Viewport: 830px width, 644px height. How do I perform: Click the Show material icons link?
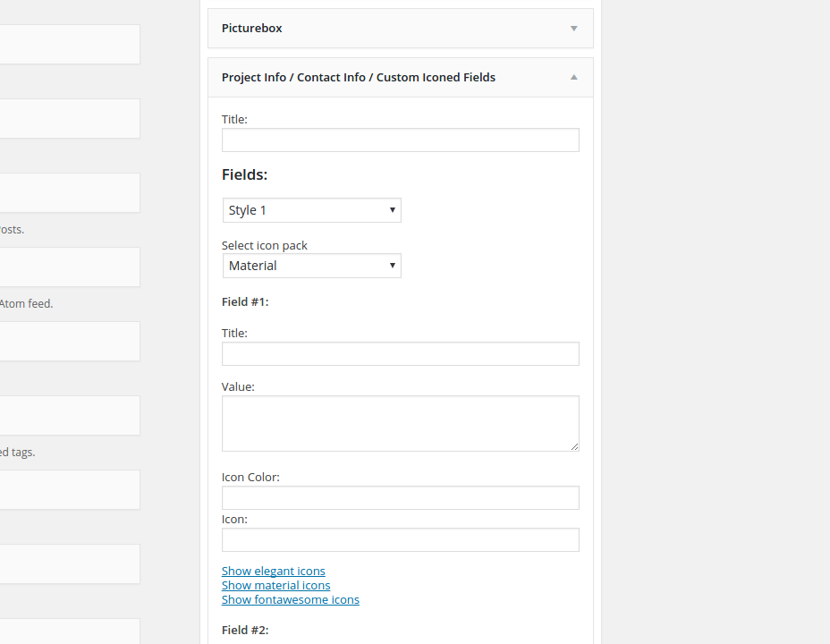click(x=276, y=586)
